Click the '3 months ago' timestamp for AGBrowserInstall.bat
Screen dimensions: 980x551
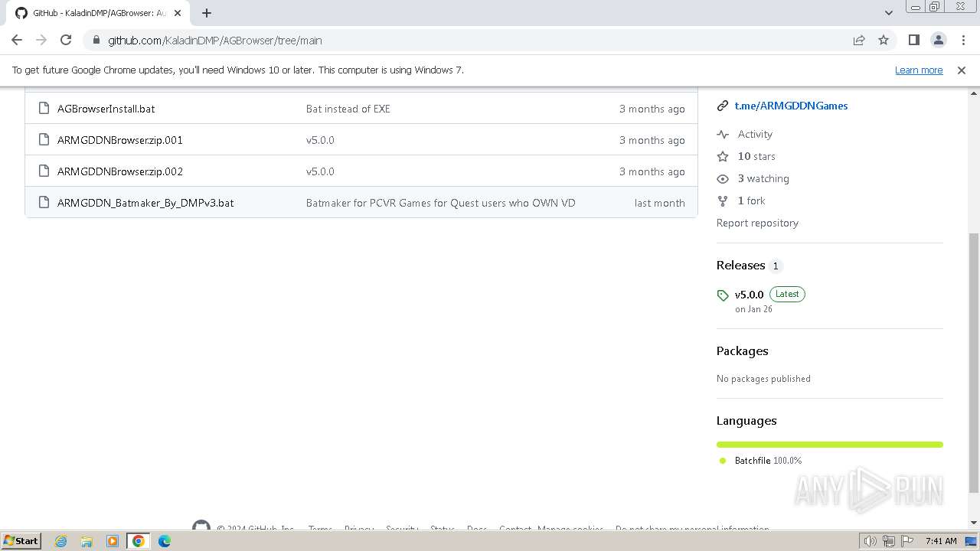coord(652,109)
